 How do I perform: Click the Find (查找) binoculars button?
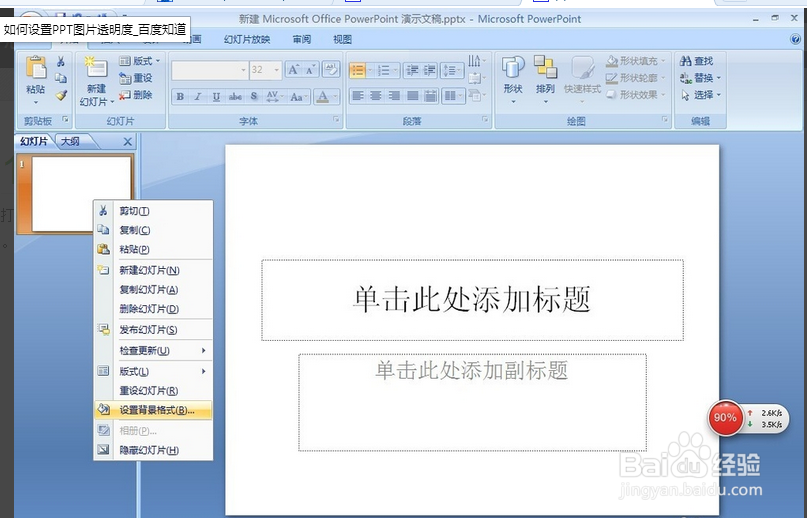(x=696, y=61)
